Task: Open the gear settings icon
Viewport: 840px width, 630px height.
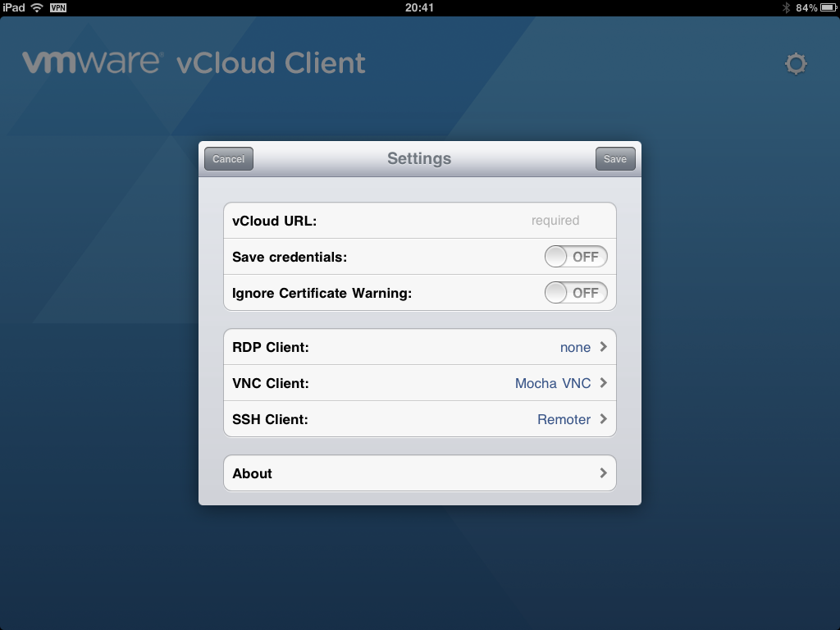Action: (796, 64)
